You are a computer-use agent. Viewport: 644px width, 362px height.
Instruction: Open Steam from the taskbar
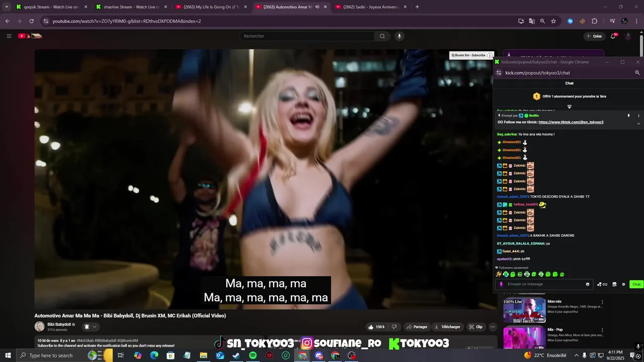[x=236, y=355]
